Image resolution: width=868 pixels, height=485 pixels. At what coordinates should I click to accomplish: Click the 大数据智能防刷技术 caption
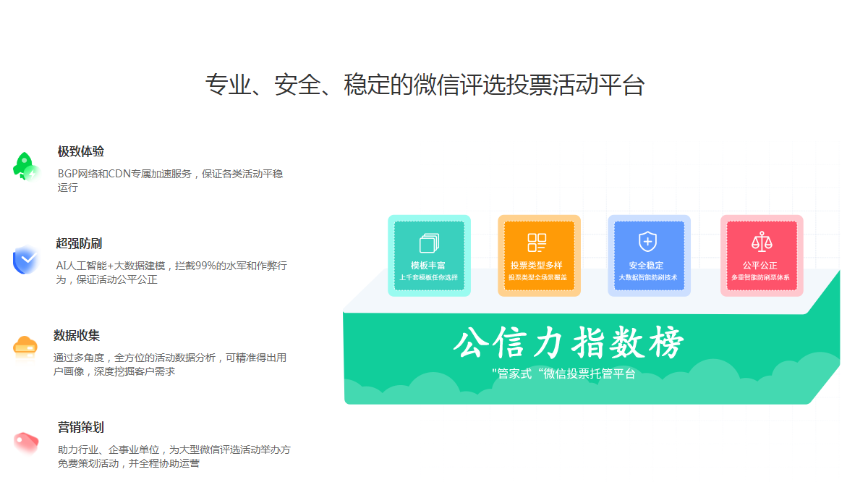[x=648, y=278]
